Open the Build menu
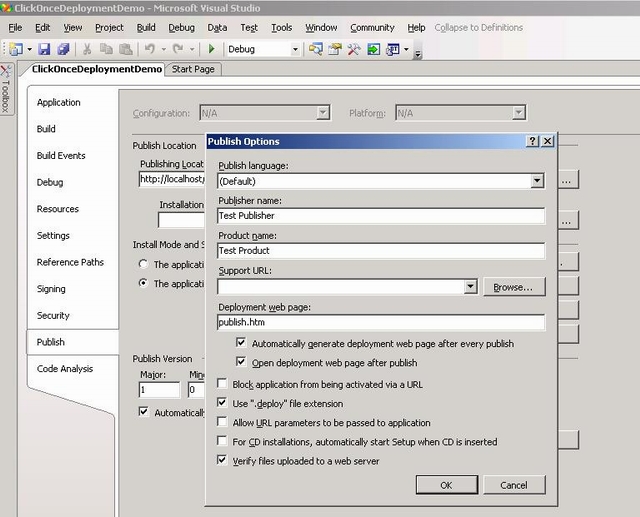 (146, 27)
